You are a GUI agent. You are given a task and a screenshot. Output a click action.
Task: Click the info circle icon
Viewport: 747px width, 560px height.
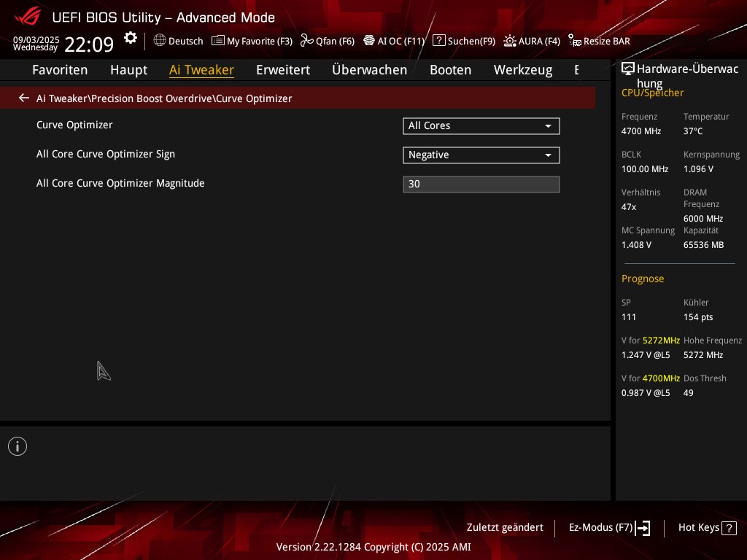(18, 446)
